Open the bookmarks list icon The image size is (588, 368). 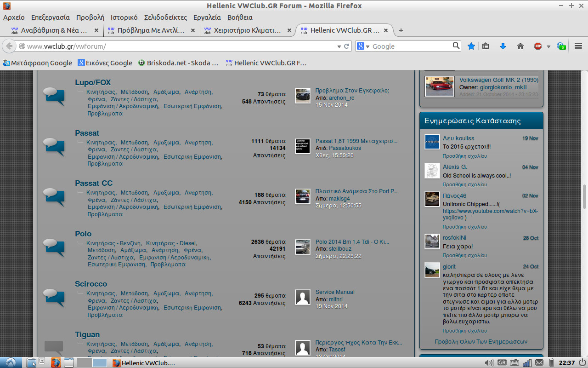(x=486, y=46)
